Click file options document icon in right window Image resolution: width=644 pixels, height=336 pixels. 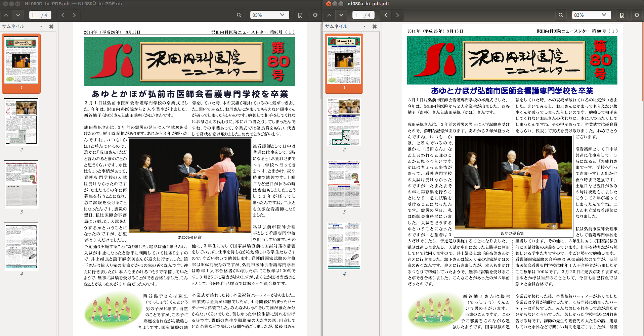[622, 15]
